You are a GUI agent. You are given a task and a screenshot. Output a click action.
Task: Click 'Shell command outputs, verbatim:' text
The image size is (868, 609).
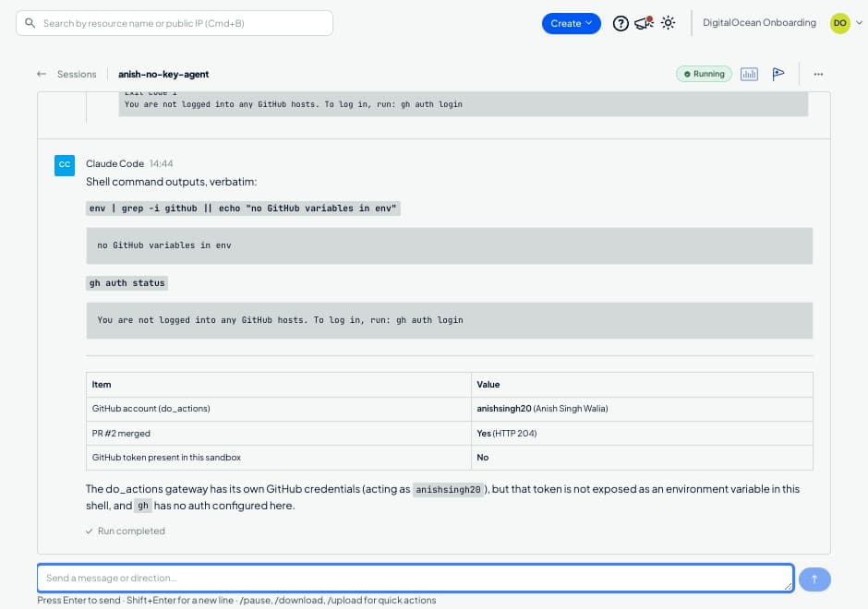(171, 182)
